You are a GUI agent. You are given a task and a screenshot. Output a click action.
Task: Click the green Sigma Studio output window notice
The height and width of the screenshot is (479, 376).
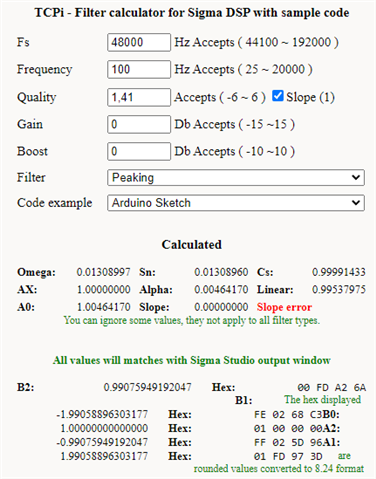pyautogui.click(x=192, y=360)
